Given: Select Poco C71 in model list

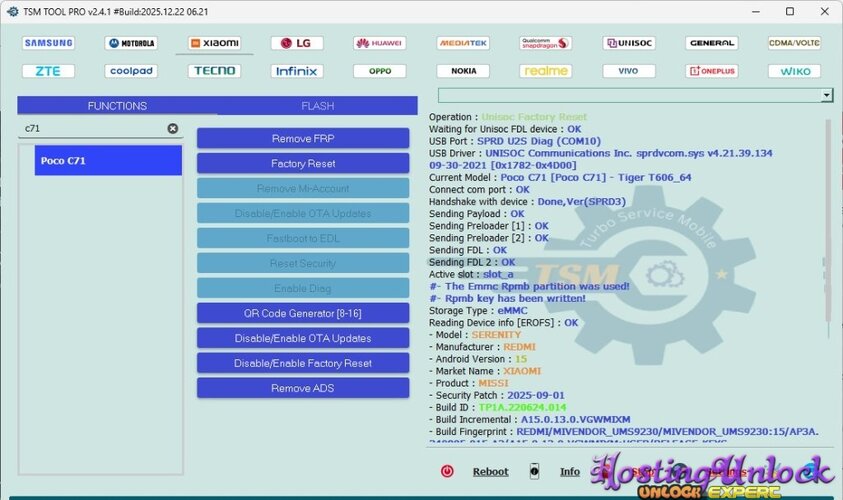Looking at the screenshot, I should click(108, 161).
